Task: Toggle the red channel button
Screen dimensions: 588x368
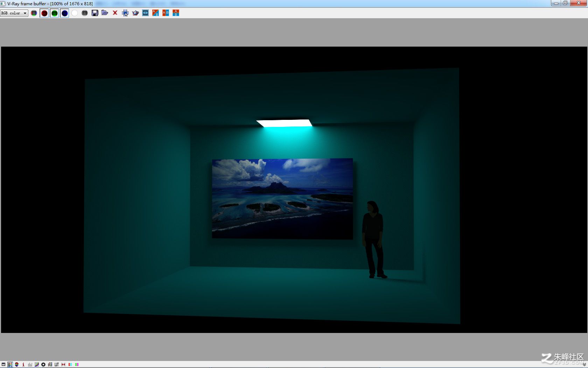Action: 44,13
